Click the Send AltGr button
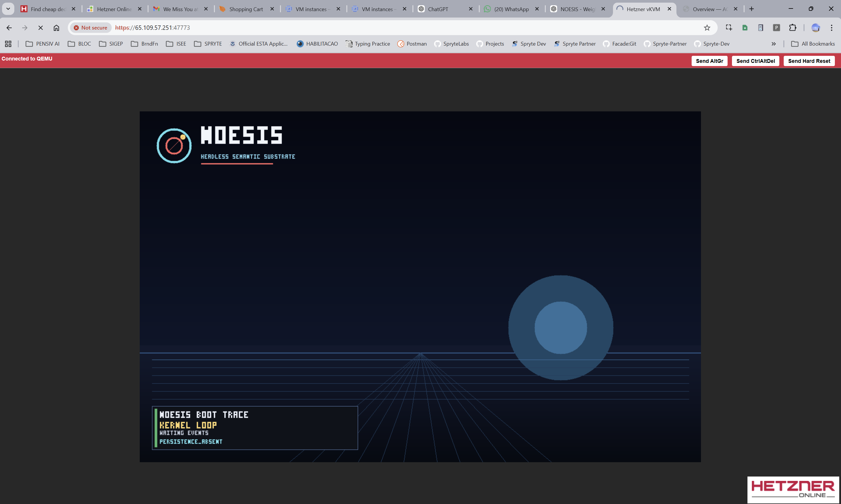This screenshot has width=841, height=504. [709, 61]
